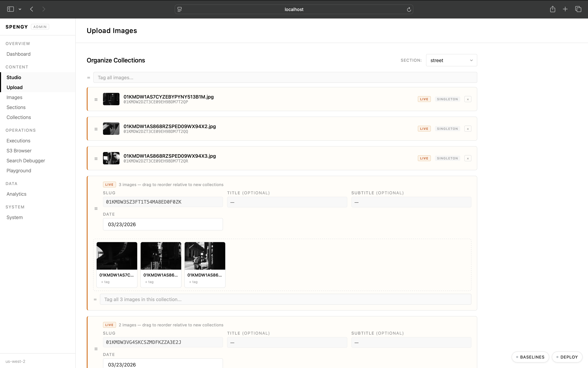
Task: Open the tab overview icon
Action: coord(578,9)
